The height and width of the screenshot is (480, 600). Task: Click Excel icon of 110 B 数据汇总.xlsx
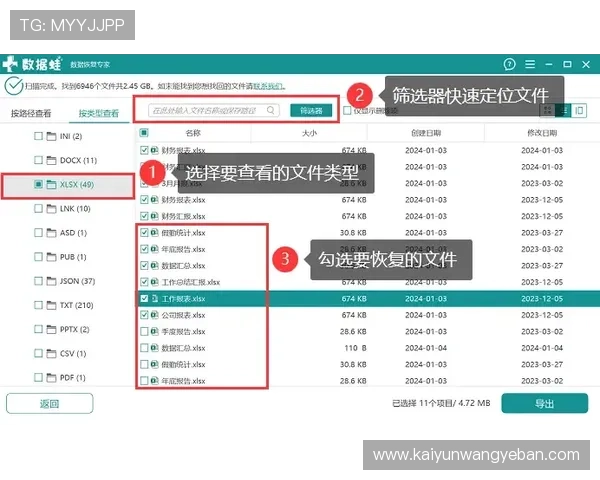pyautogui.click(x=154, y=348)
